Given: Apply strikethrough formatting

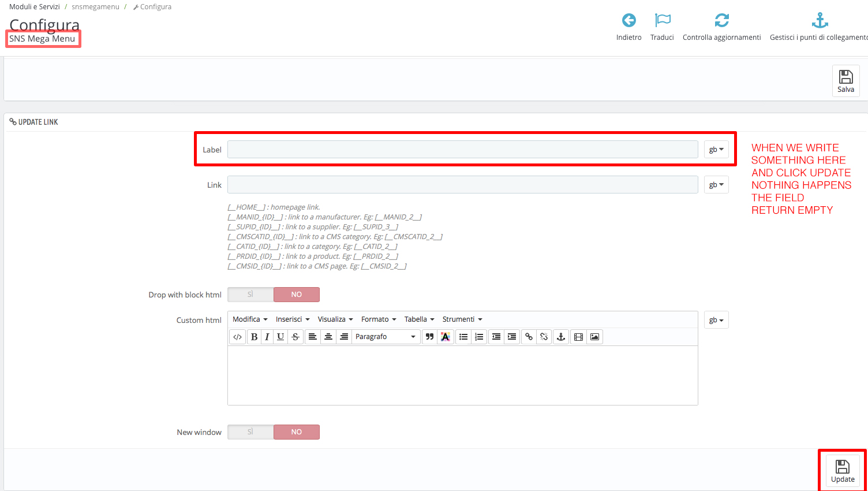Looking at the screenshot, I should click(x=295, y=337).
